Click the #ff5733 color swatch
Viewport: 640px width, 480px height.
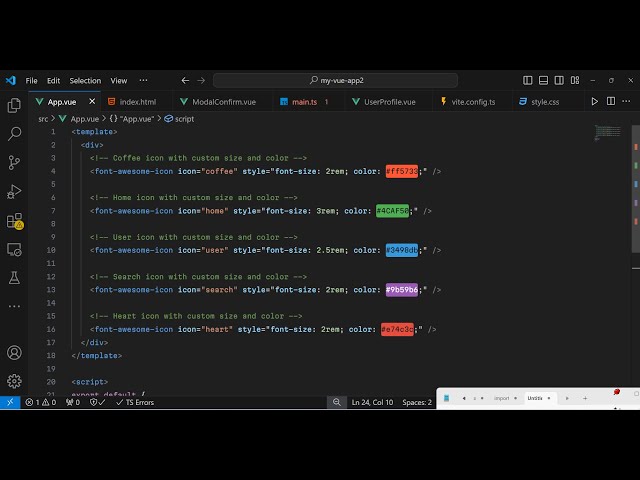coord(401,171)
